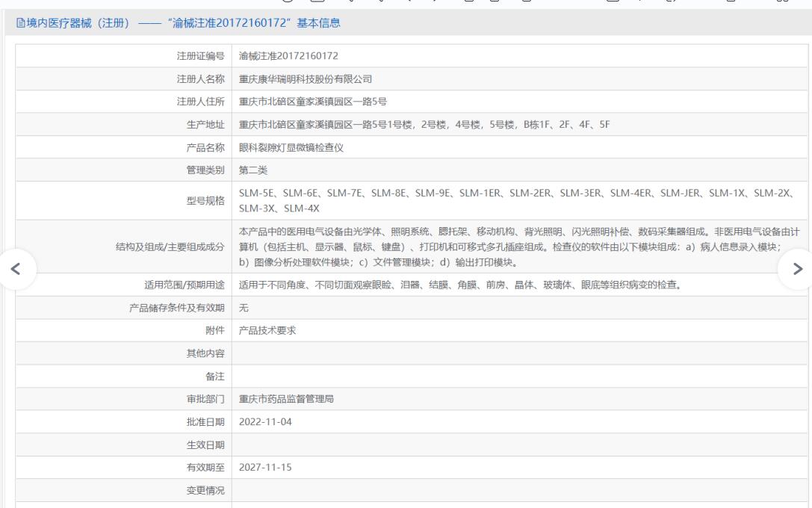812x508 pixels.
Task: Open the 产品技术要求 attachment
Action: coord(267,330)
